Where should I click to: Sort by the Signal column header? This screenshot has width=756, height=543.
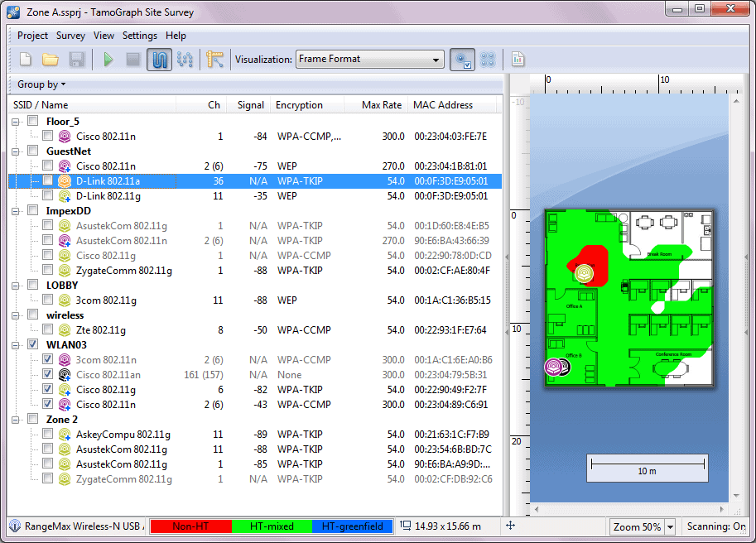[x=248, y=105]
